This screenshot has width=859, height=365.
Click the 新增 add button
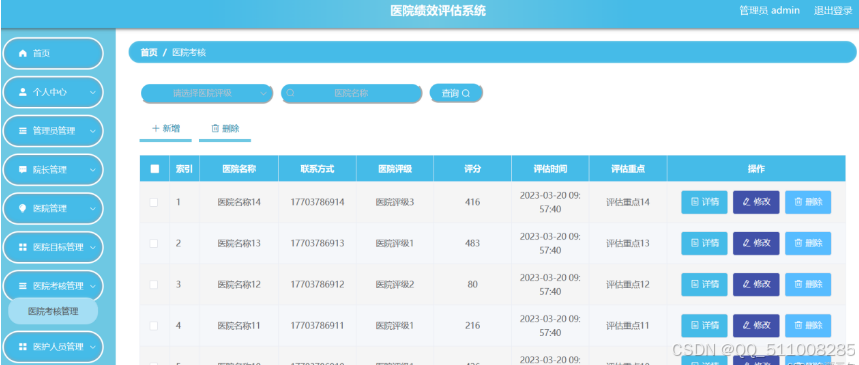[x=165, y=129]
